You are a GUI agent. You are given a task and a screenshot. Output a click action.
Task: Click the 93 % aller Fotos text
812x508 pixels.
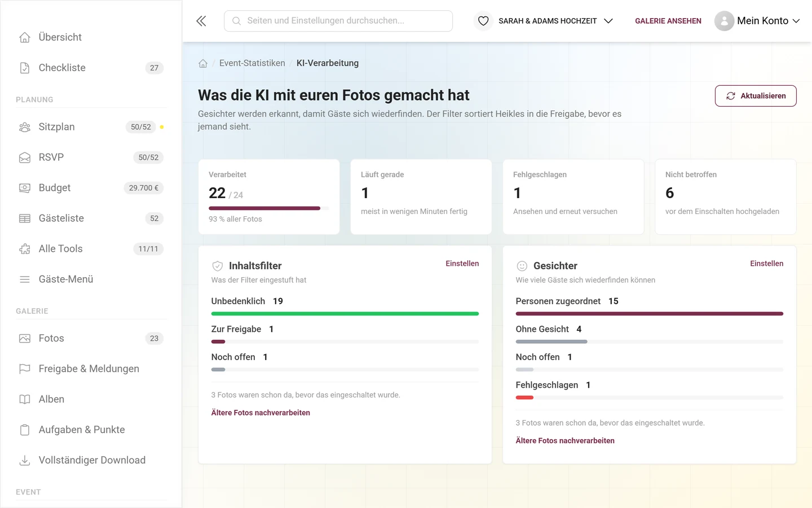[235, 219]
